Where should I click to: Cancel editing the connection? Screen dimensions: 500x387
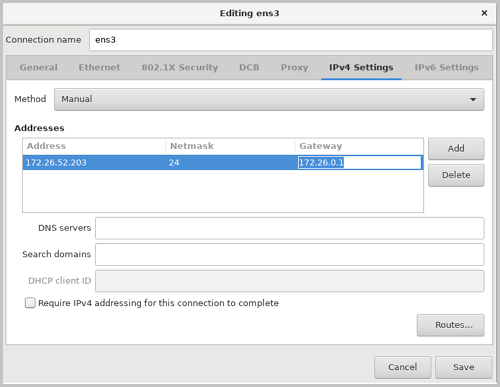coord(402,367)
